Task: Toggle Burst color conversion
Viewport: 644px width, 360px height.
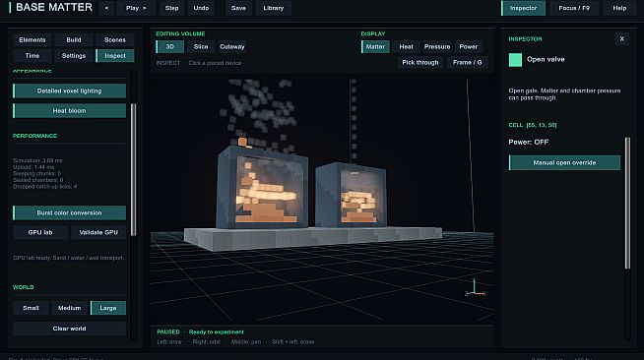Action: click(69, 212)
